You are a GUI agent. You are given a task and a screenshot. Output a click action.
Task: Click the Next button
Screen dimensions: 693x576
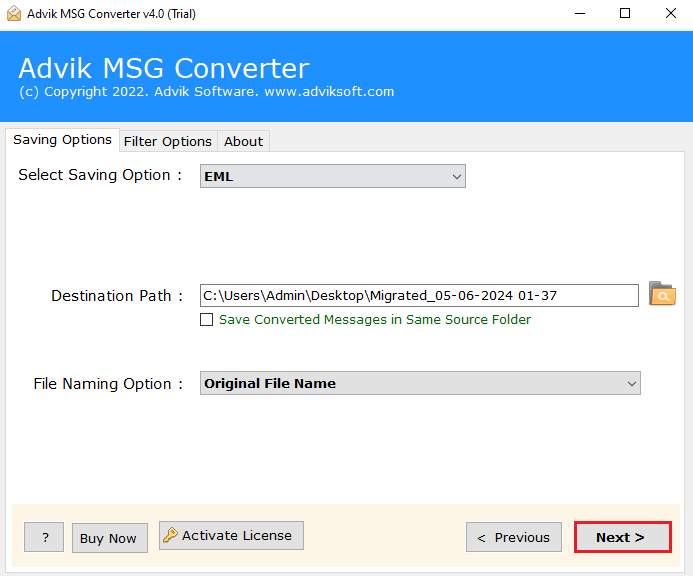(623, 537)
